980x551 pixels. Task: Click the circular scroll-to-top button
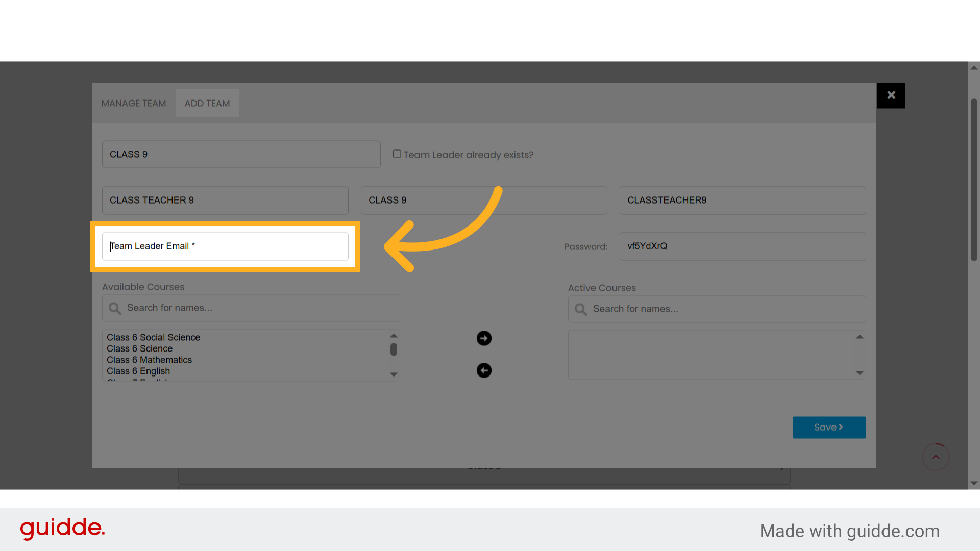(x=936, y=457)
